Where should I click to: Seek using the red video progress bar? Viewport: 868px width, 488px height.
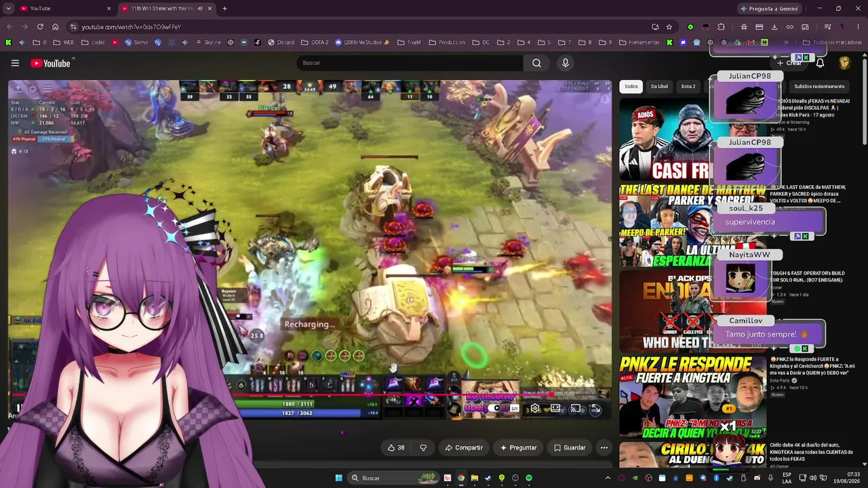click(310, 393)
